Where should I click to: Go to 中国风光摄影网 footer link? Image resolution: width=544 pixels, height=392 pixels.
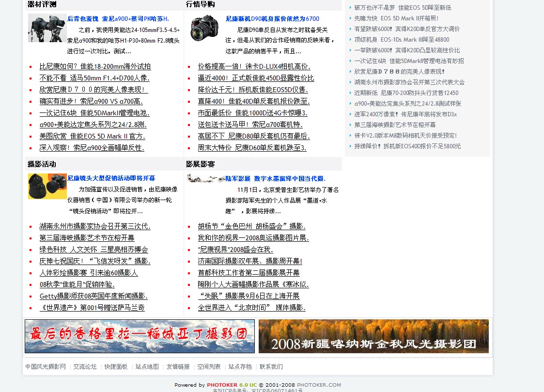click(46, 367)
